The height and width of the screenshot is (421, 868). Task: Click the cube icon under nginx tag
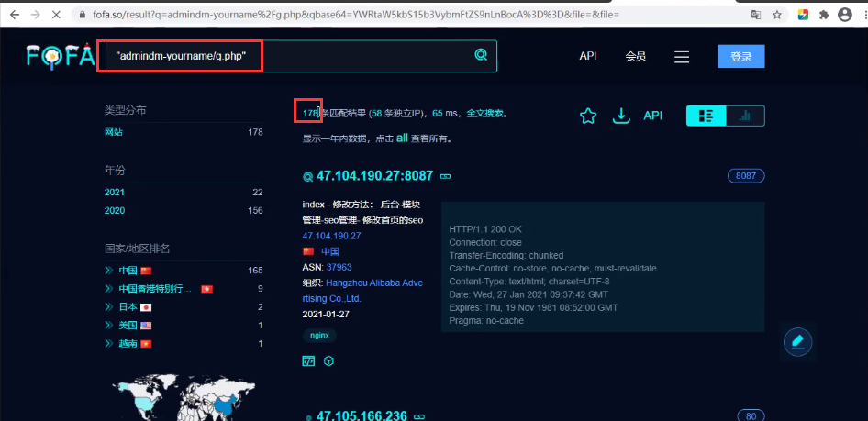click(x=328, y=360)
